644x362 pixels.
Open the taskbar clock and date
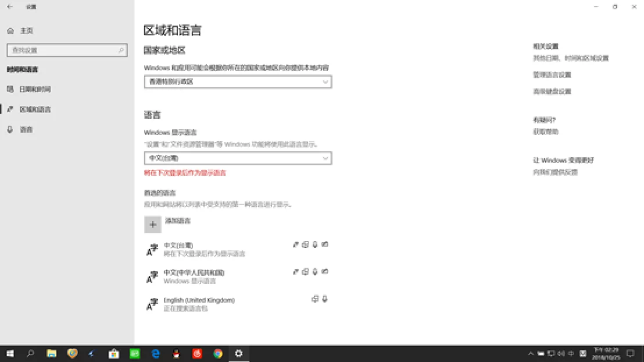[x=606, y=353]
